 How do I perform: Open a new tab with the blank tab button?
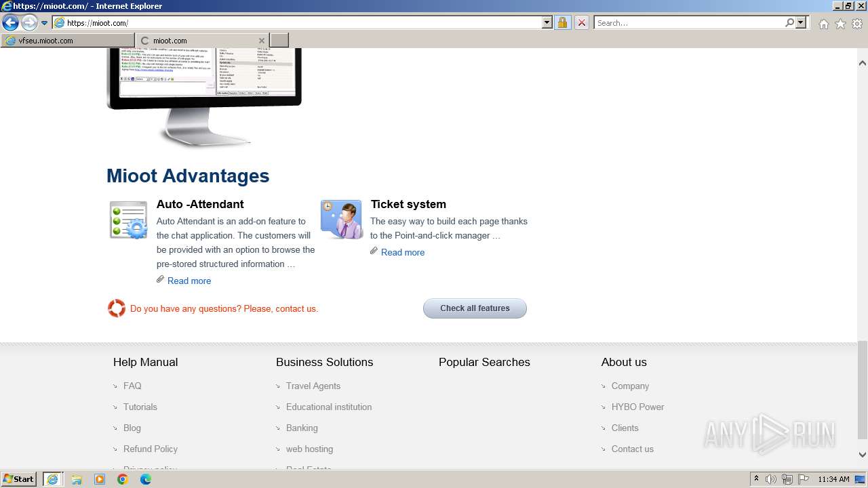click(279, 41)
